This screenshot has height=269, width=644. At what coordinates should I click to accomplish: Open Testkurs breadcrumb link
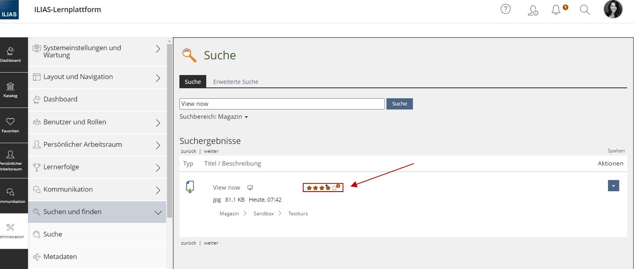coord(298,214)
